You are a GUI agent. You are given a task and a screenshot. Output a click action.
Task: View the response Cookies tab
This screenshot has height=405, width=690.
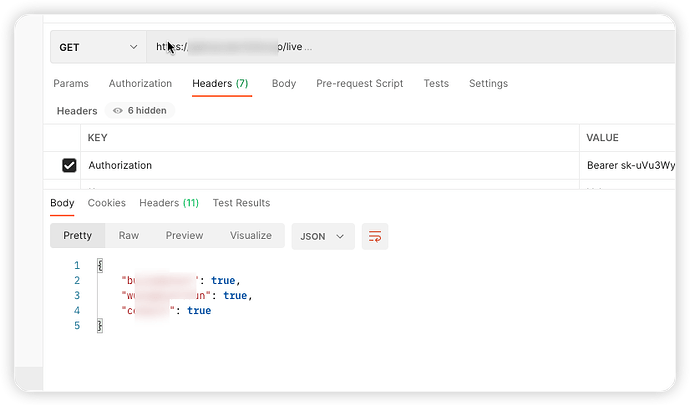(107, 203)
